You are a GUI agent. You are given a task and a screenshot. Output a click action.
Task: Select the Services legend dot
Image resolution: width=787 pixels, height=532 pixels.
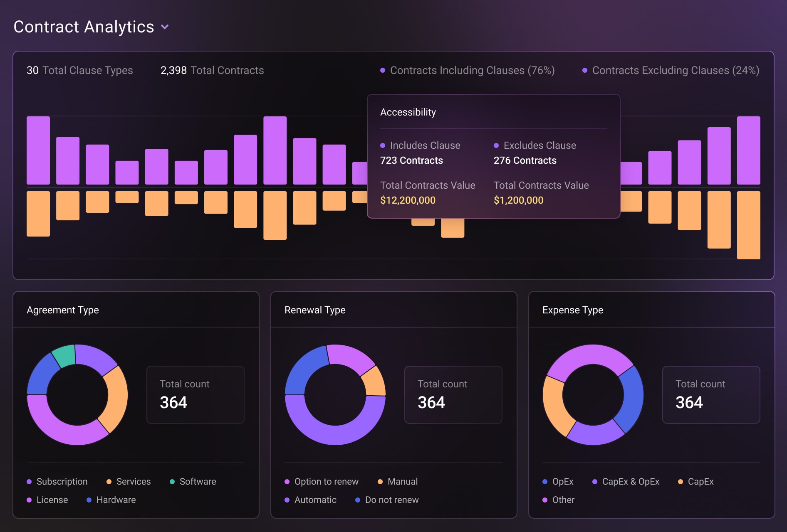tap(109, 482)
